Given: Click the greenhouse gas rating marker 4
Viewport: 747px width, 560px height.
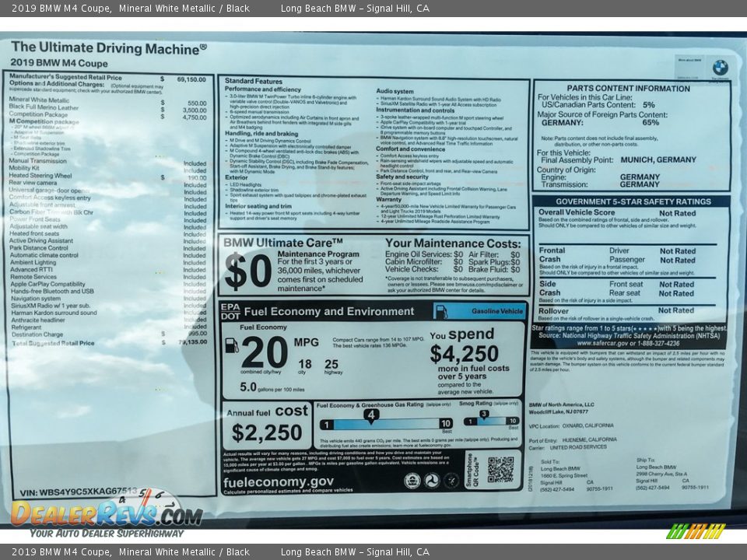Looking at the screenshot, I should coord(372,415).
